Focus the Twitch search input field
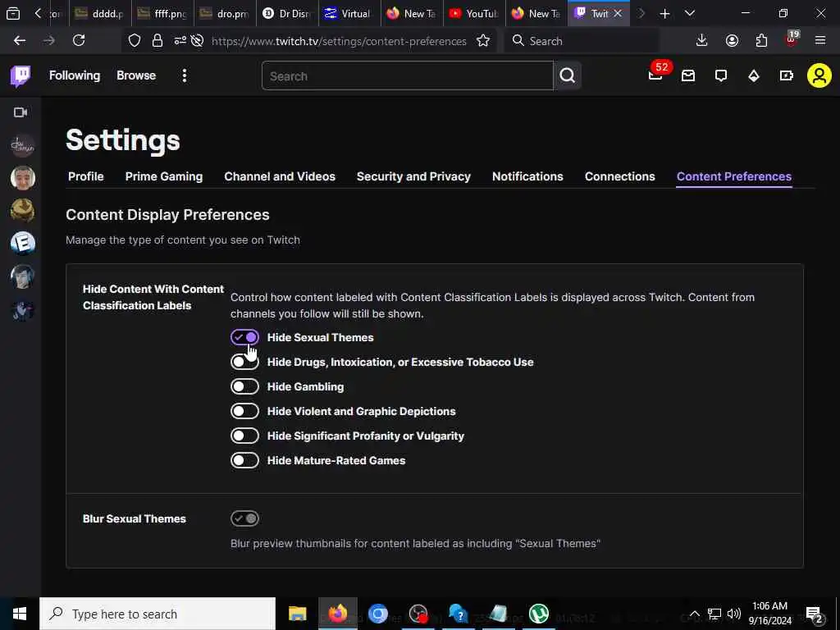The image size is (840, 630). (407, 75)
